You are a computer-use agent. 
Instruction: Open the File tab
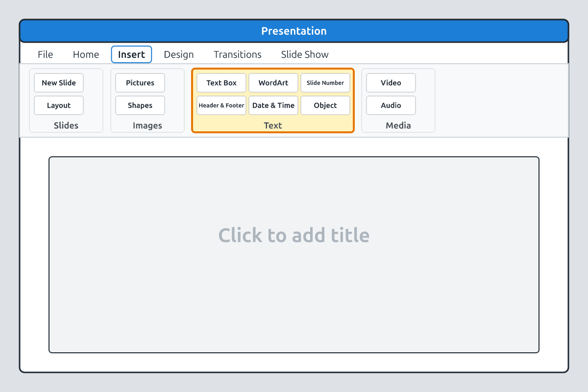[46, 54]
